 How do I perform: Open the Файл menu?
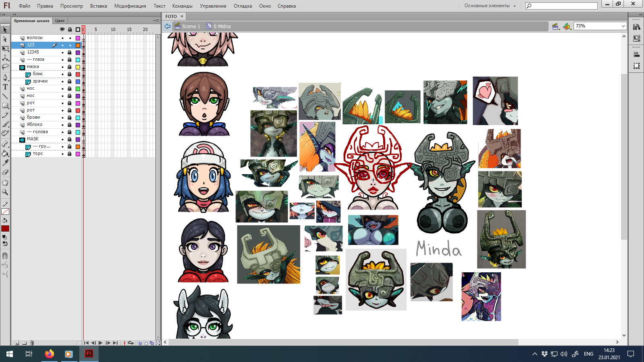click(25, 6)
